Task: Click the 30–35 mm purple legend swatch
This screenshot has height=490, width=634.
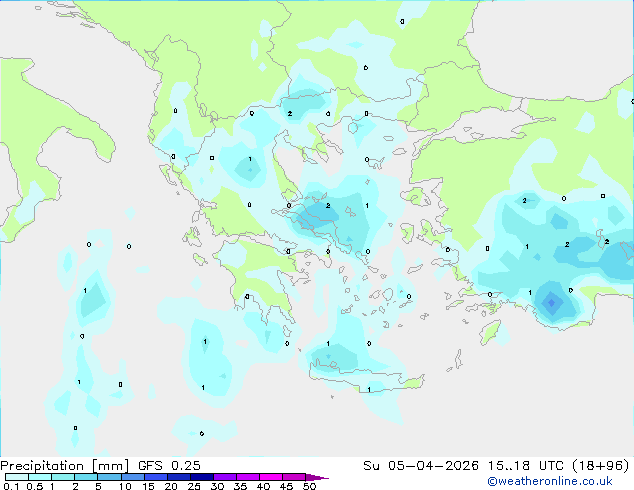Action: (225, 477)
